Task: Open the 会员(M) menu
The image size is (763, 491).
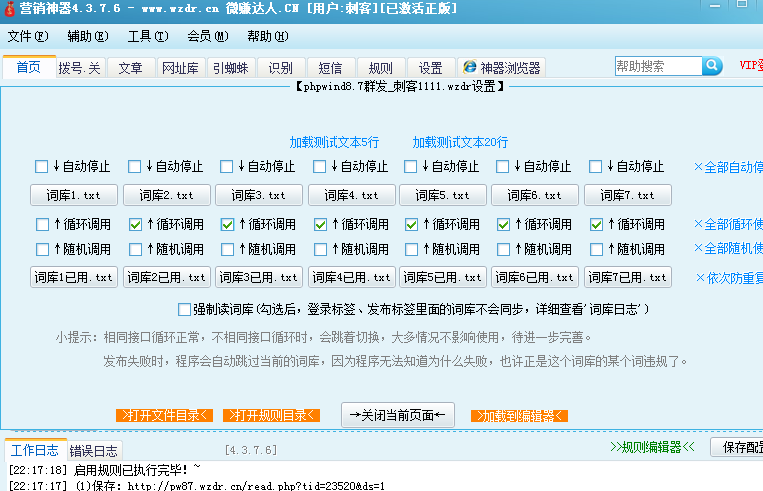Action: (208, 36)
